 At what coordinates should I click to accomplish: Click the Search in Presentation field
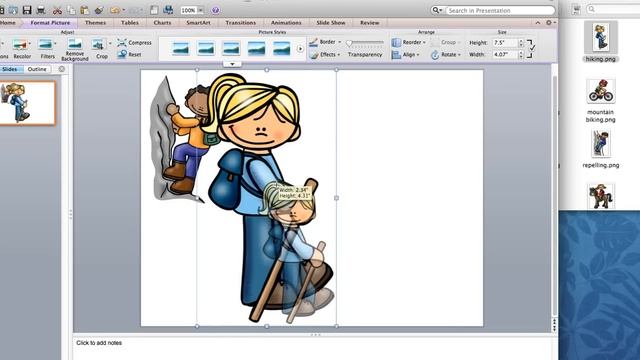point(500,10)
